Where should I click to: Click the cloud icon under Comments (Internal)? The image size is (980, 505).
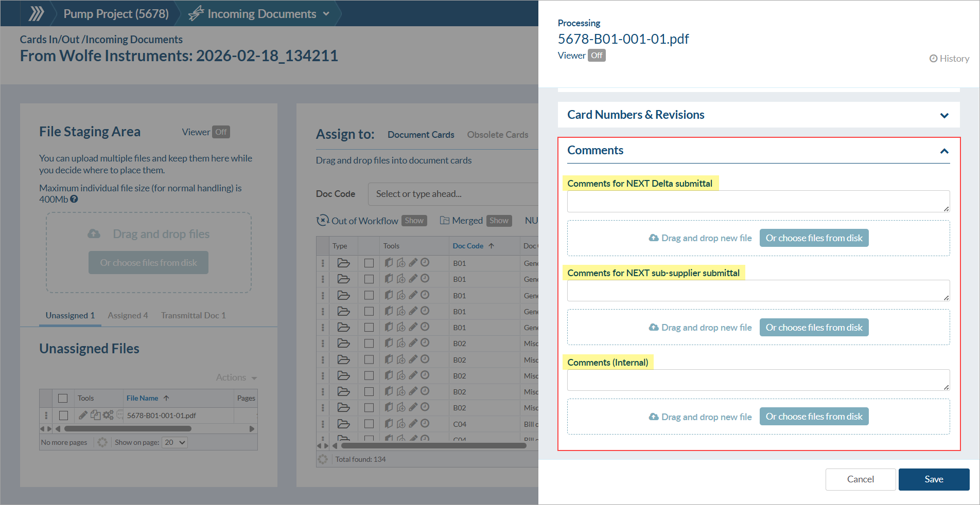point(654,417)
